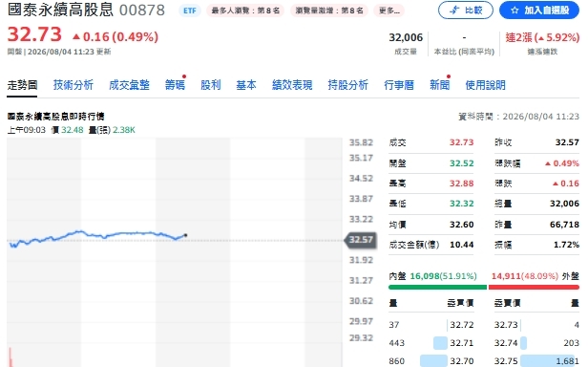The image size is (588, 367).
Task: Click the bid price 32.70
Action: point(462,361)
